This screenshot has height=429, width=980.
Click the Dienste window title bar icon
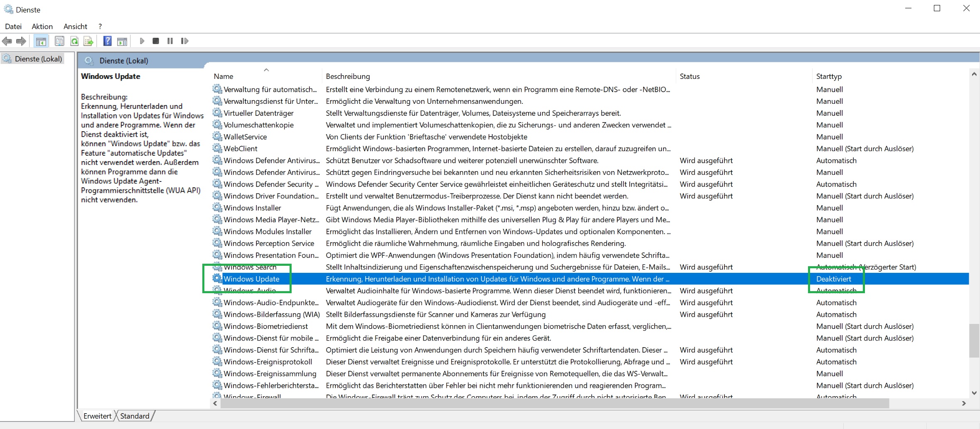(9, 9)
